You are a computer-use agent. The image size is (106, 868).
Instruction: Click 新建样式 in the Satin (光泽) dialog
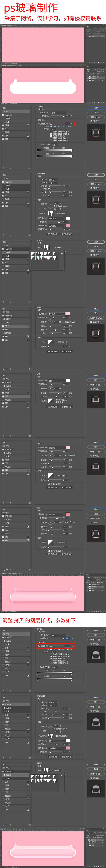coord(96,385)
